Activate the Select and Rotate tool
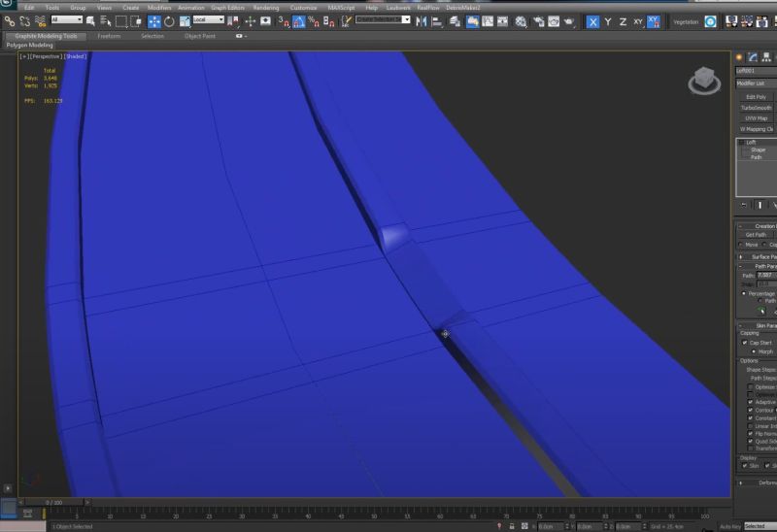This screenshot has height=532, width=777. click(169, 21)
